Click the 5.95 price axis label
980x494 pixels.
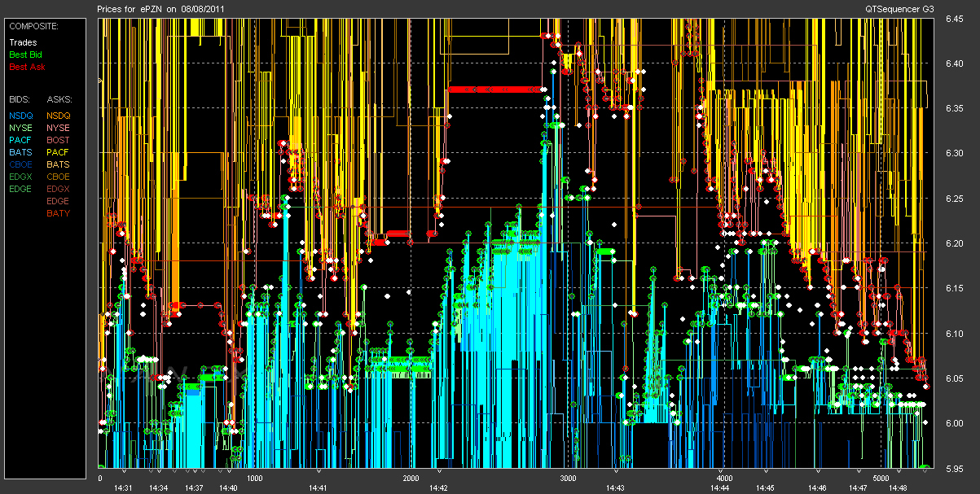954,468
